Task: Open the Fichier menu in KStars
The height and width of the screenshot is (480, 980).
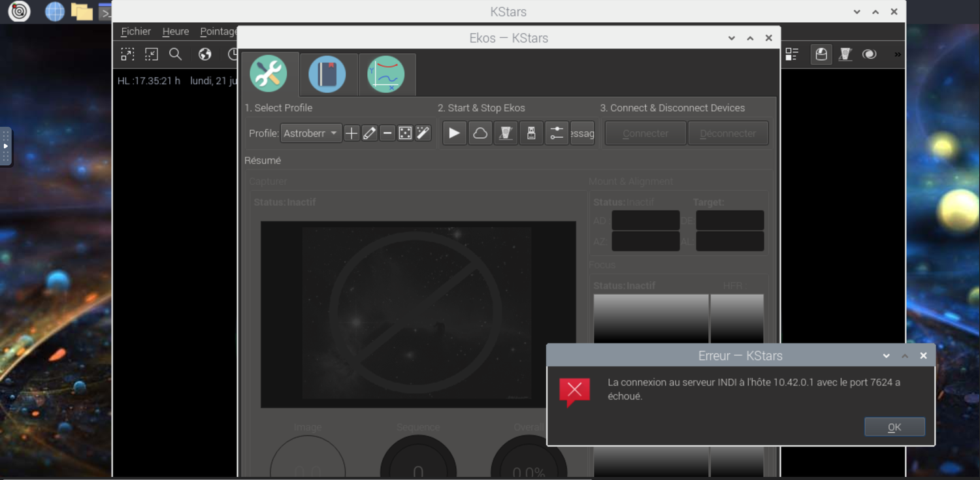Action: point(136,31)
